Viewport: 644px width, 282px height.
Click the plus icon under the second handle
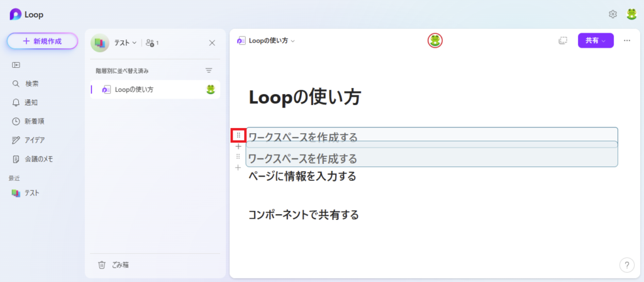[x=238, y=167]
